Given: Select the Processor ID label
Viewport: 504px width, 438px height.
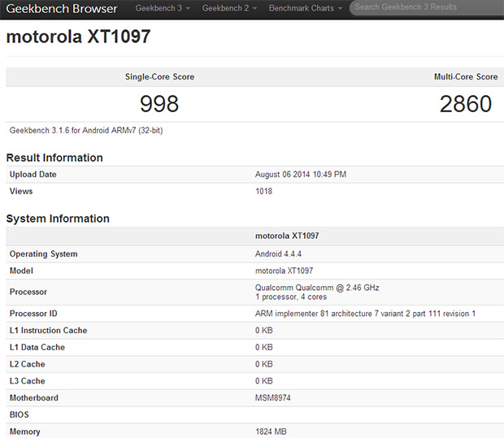Looking at the screenshot, I should pyautogui.click(x=33, y=314).
